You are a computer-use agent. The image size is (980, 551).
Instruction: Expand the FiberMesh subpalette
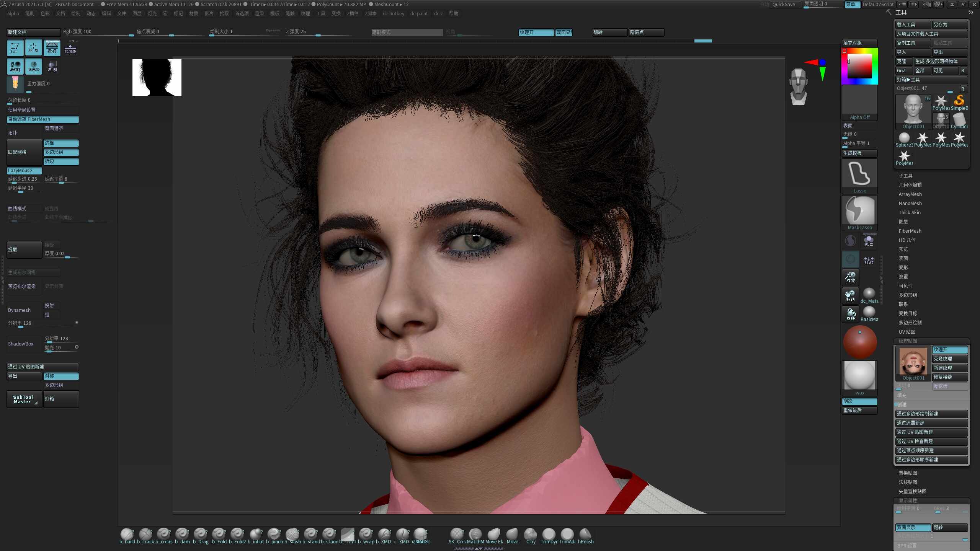[910, 231]
